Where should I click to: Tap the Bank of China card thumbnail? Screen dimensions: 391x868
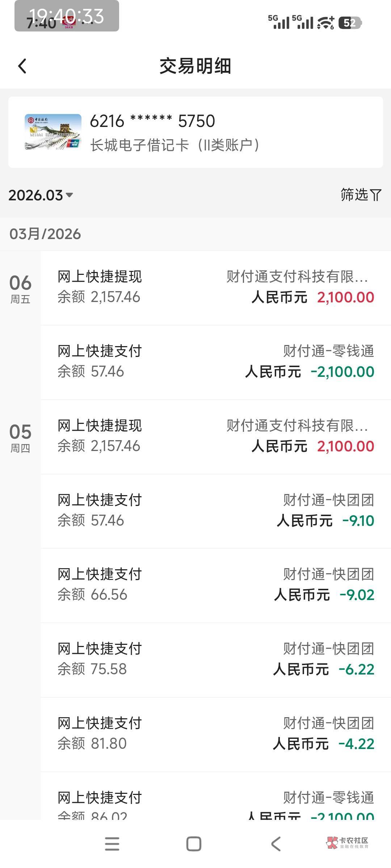53,132
